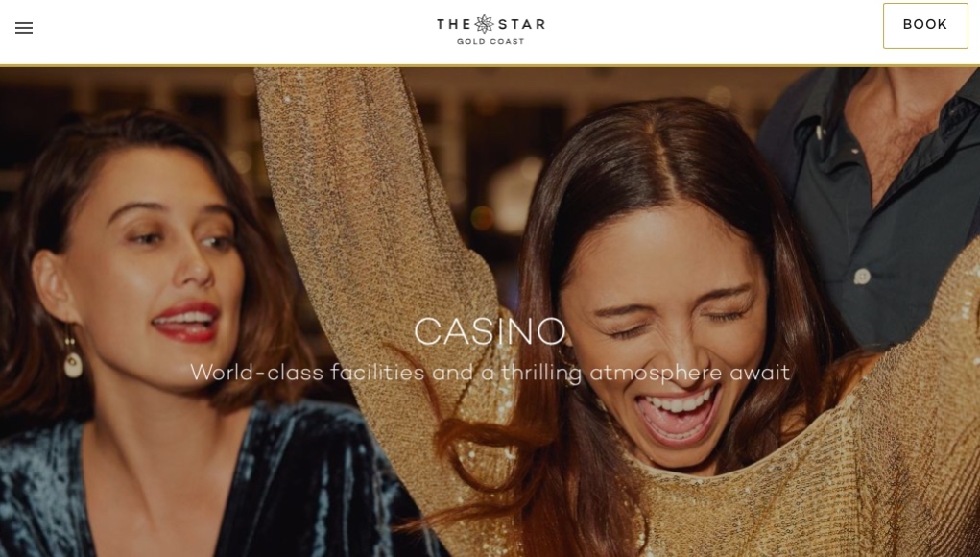Click the shirt button on man's shirt
Viewport: 980px width, 557px height.
[x=862, y=276]
